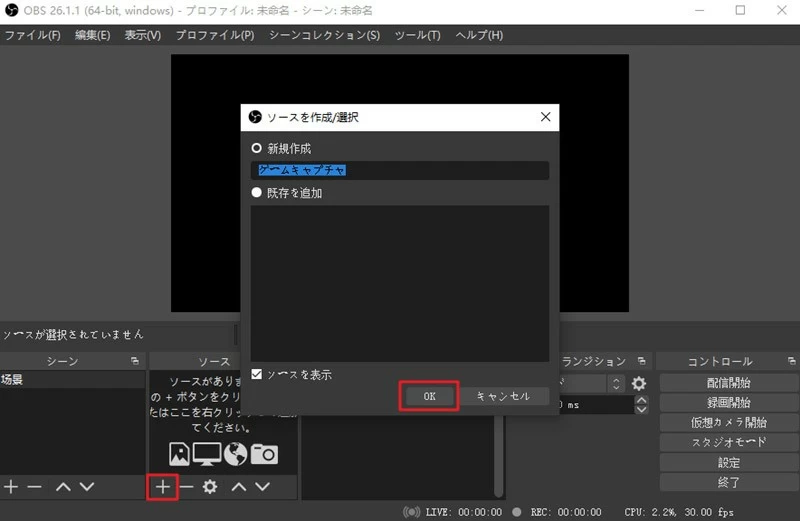Pop out the シーン dock panel icon

pyautogui.click(x=135, y=361)
